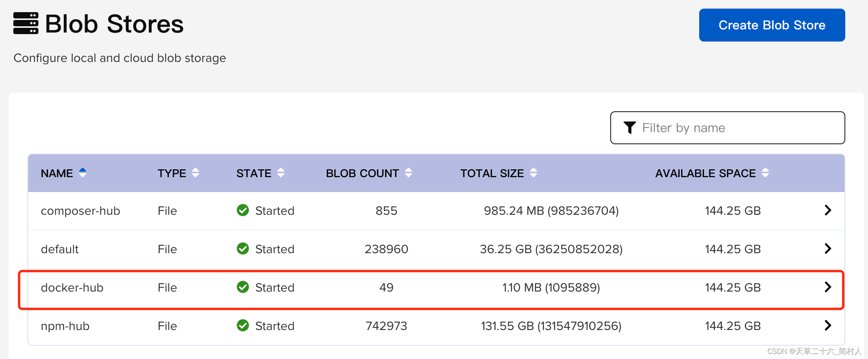
Task: Sort by the NAME column arrow
Action: tap(82, 173)
